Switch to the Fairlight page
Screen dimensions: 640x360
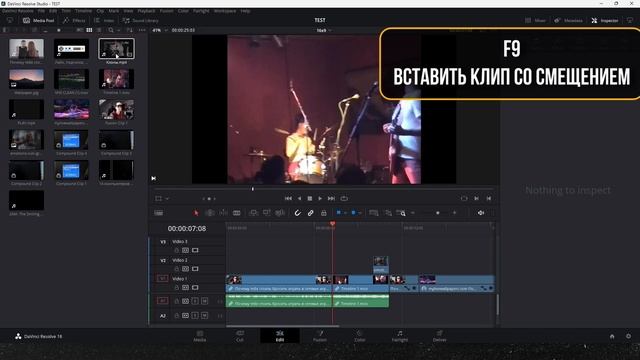tap(400, 336)
